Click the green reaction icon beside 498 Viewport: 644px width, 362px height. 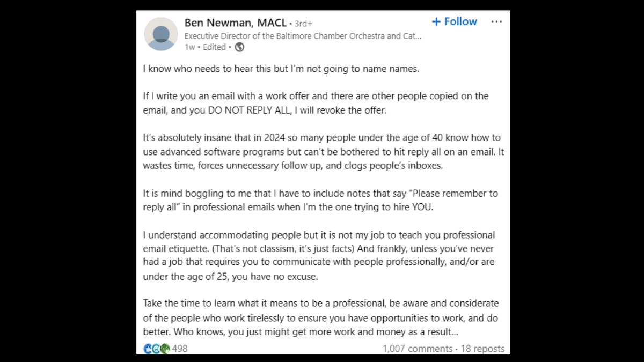click(165, 349)
